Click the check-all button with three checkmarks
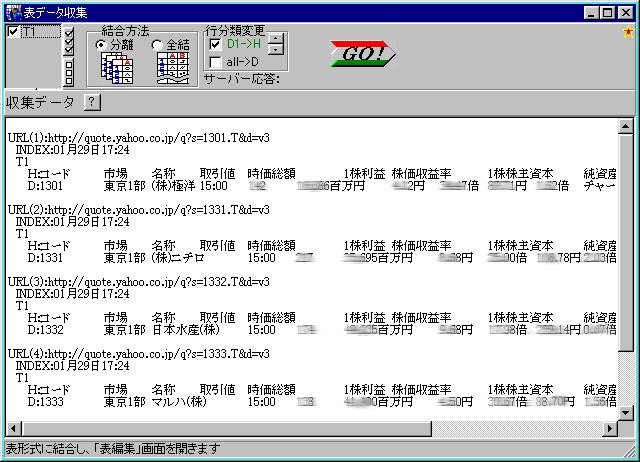640x462 pixels. click(x=69, y=41)
